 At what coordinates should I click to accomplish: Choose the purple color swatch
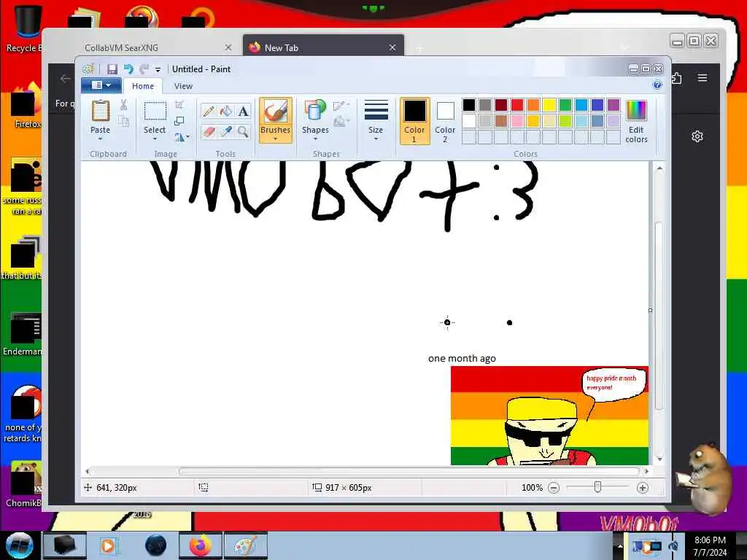[614, 105]
